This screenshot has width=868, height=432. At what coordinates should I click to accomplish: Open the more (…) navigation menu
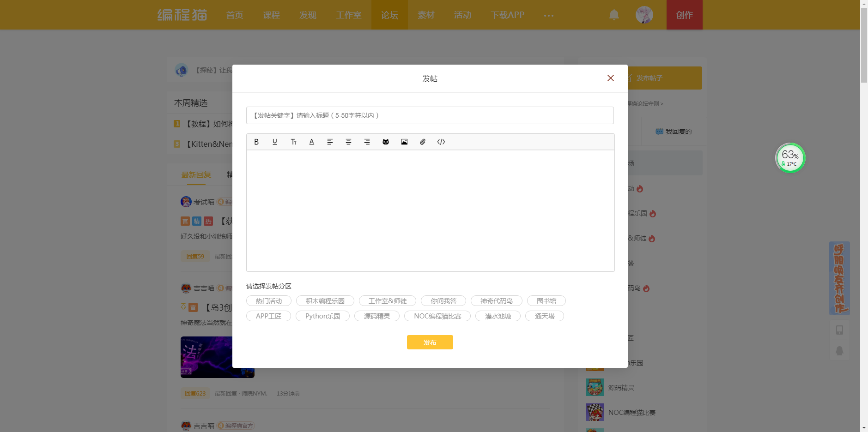549,15
